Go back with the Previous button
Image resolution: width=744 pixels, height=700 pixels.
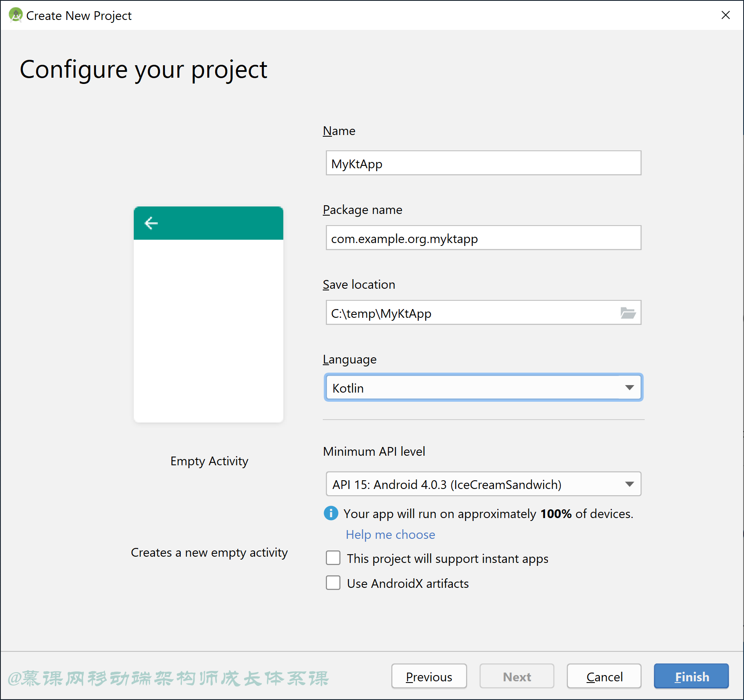(429, 676)
